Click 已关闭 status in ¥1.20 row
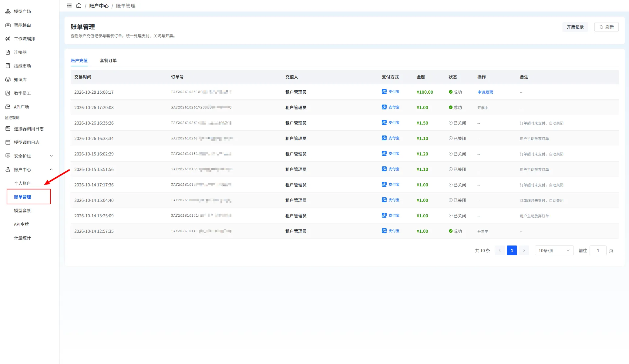 click(457, 154)
